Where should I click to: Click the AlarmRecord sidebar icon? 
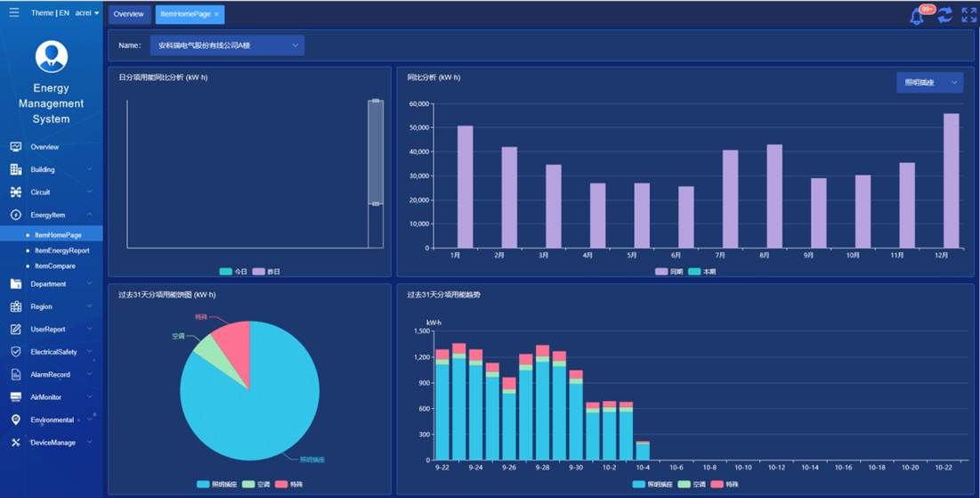(x=15, y=375)
